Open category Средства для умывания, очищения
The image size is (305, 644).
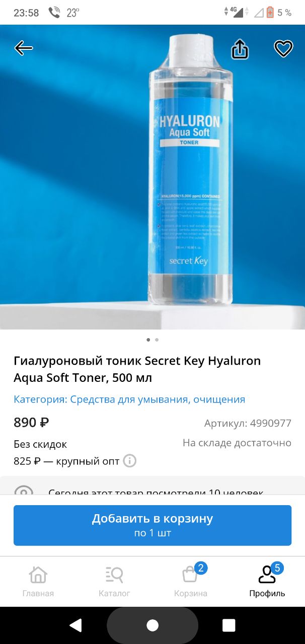click(x=129, y=399)
